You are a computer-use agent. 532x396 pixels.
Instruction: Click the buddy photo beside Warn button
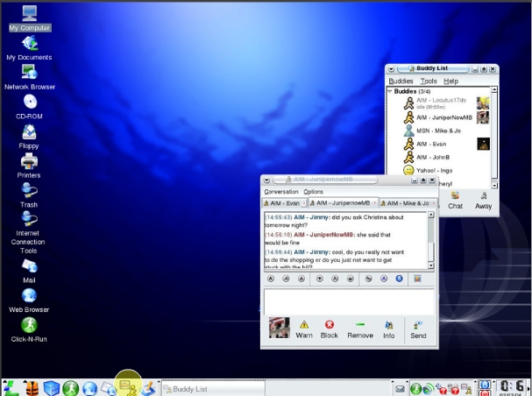(x=280, y=328)
